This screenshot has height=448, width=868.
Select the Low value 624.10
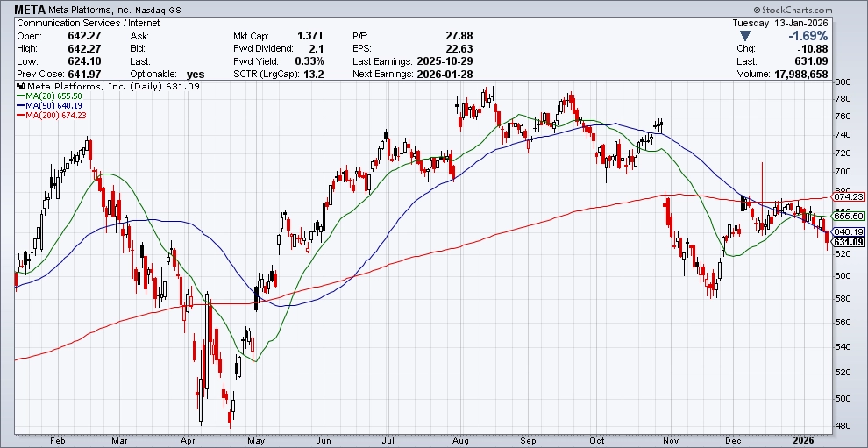click(84, 61)
